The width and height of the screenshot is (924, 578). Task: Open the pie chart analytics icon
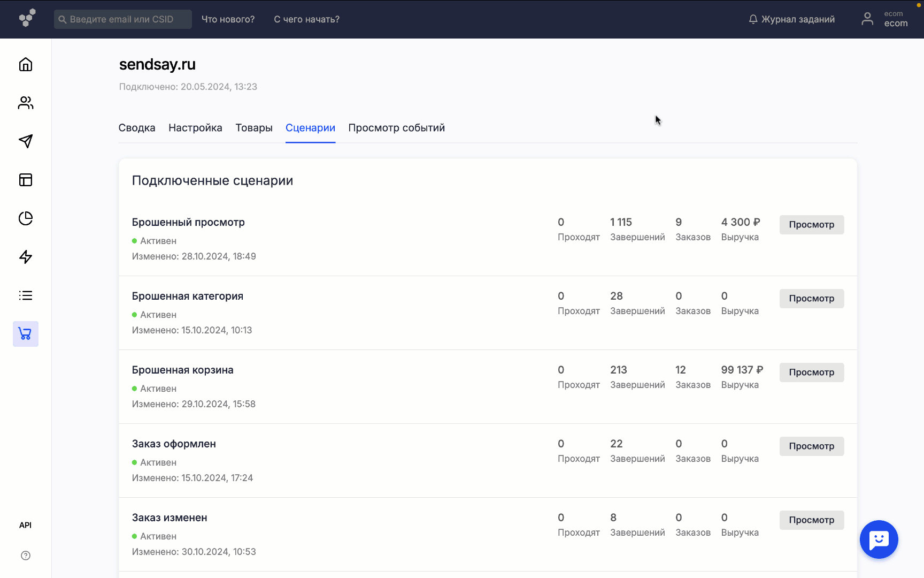(x=26, y=218)
